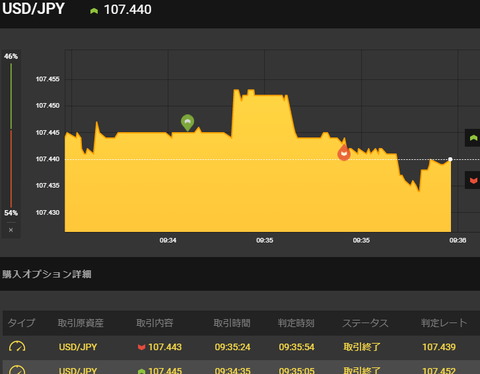
Task: Click the 107.435 price axis label
Action: [x=48, y=186]
